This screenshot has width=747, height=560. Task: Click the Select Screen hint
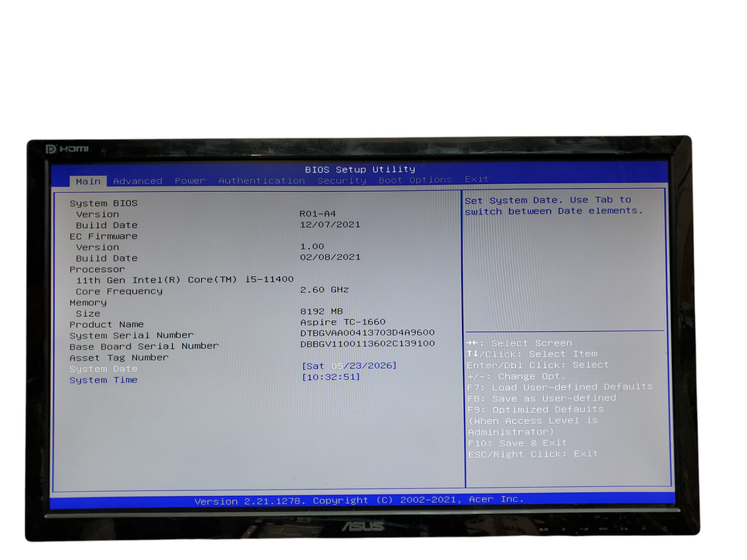520,343
